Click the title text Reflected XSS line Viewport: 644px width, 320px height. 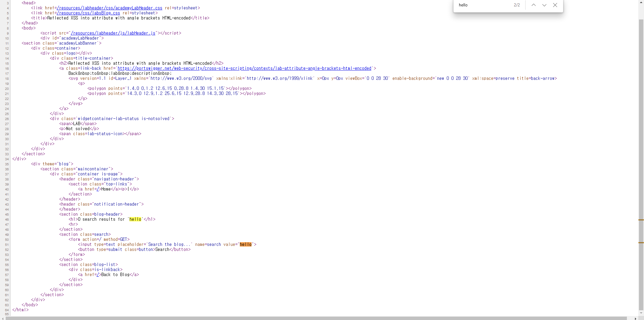[x=120, y=18]
